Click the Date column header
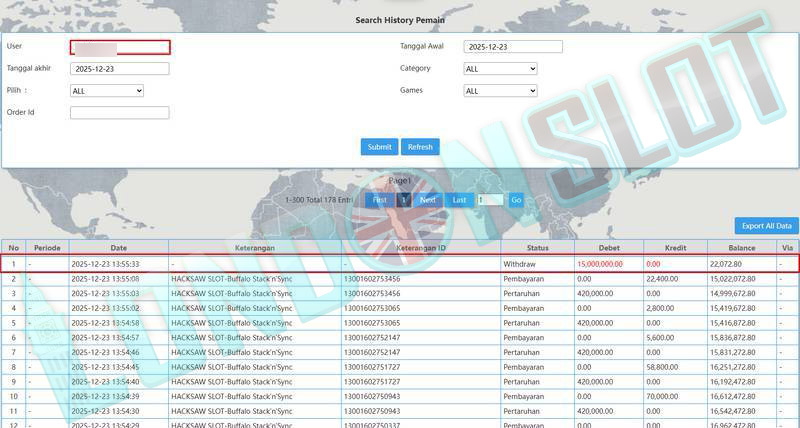This screenshot has width=800, height=428. click(118, 248)
